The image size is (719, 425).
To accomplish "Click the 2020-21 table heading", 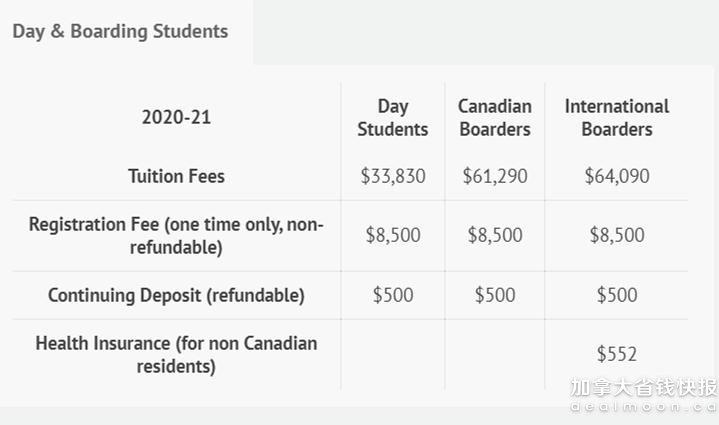I will point(176,117).
